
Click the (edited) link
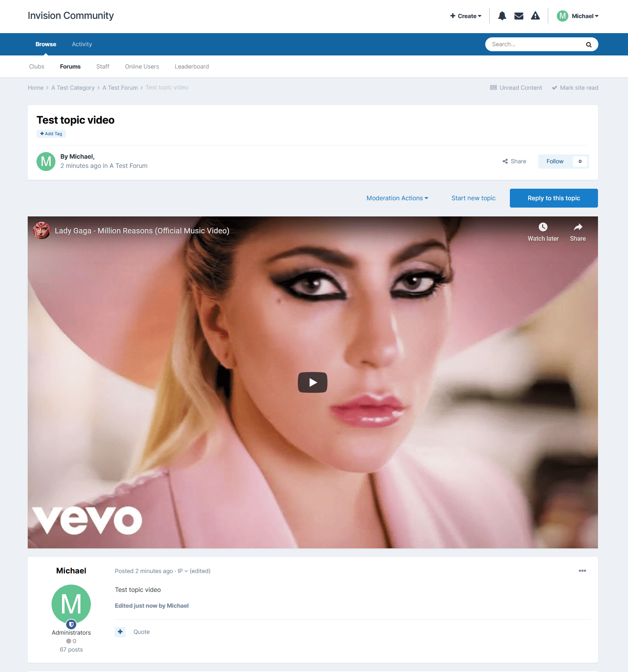pyautogui.click(x=200, y=571)
